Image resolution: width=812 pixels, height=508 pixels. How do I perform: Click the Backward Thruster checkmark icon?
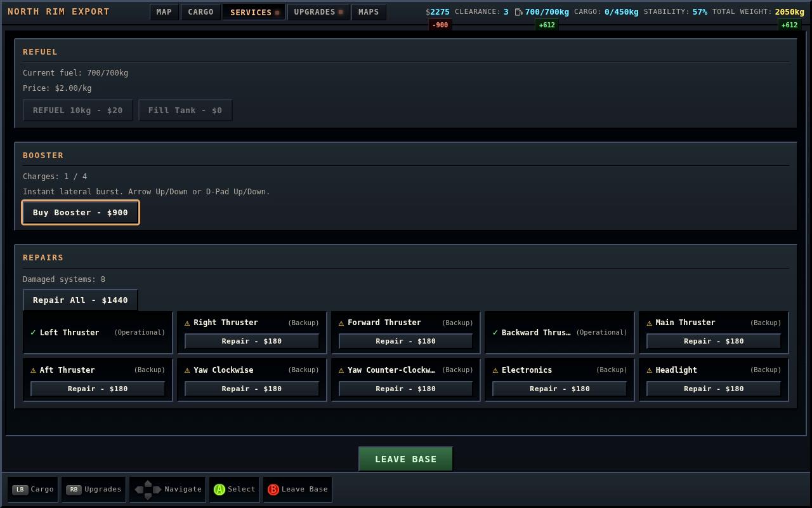495,333
